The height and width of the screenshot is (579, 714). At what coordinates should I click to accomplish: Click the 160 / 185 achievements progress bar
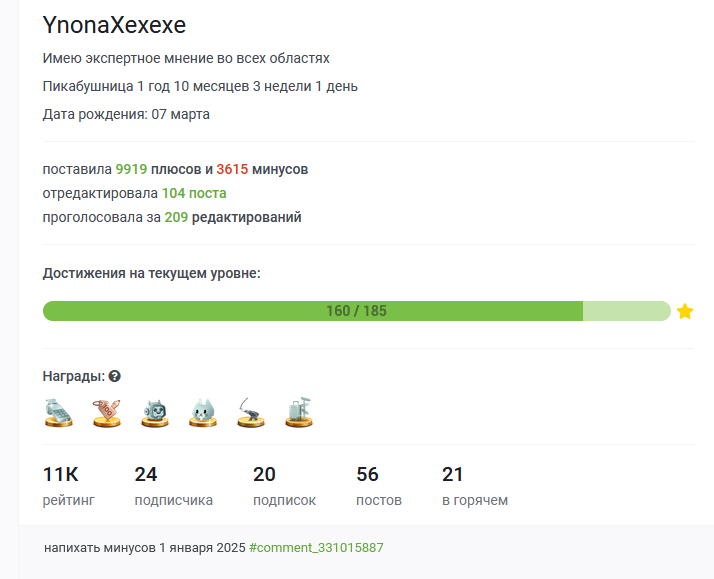click(x=356, y=311)
